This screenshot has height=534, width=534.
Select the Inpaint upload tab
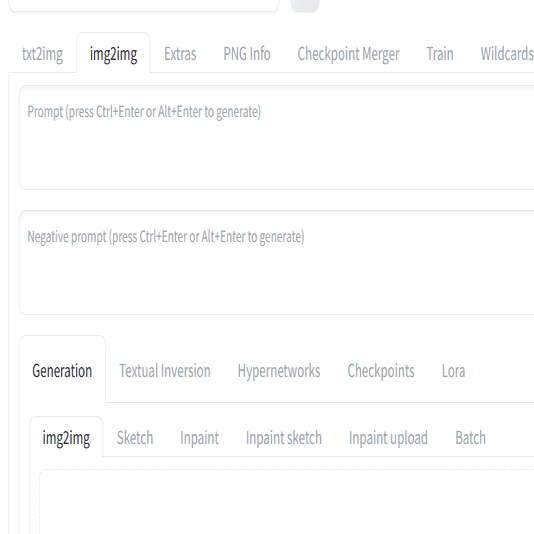388,438
